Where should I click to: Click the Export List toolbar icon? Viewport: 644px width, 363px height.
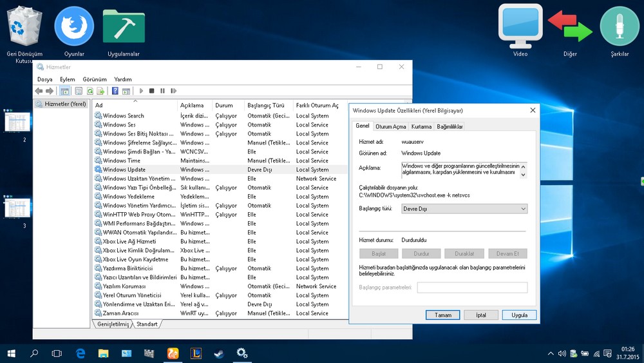[x=100, y=91]
